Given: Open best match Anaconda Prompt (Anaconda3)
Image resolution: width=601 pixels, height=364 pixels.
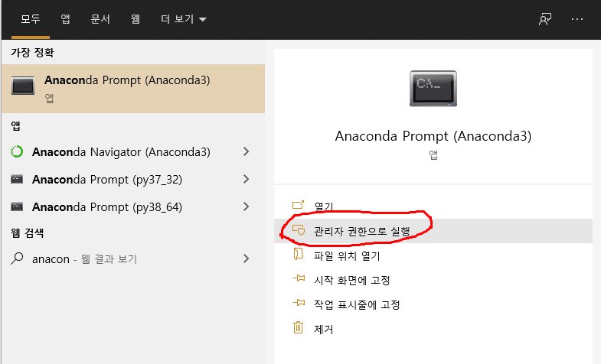Looking at the screenshot, I should click(x=133, y=89).
